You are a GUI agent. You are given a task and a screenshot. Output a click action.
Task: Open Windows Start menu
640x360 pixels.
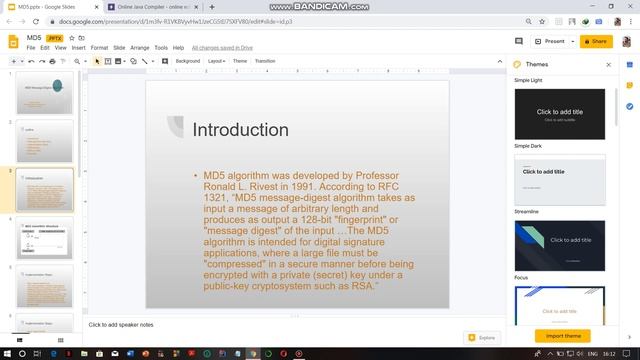coord(7,353)
